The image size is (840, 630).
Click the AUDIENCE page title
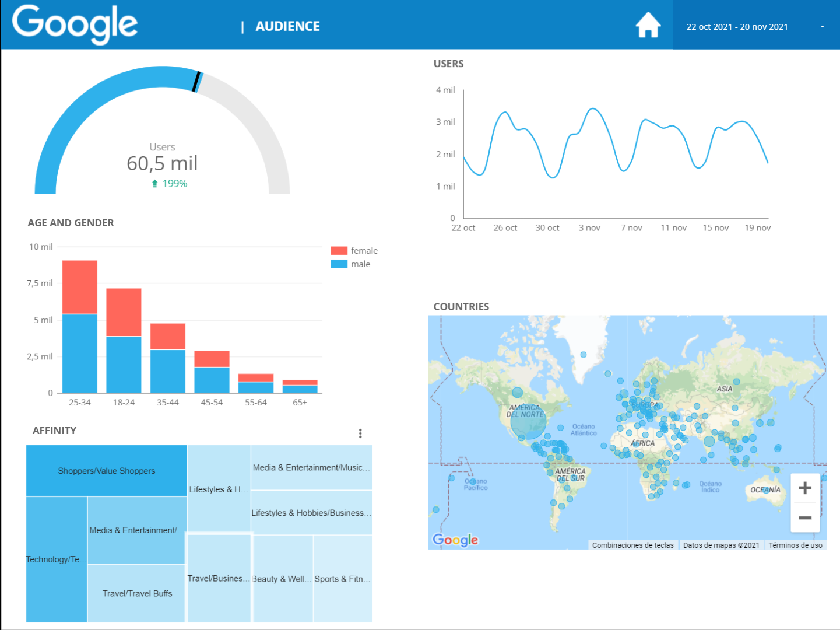coord(288,26)
